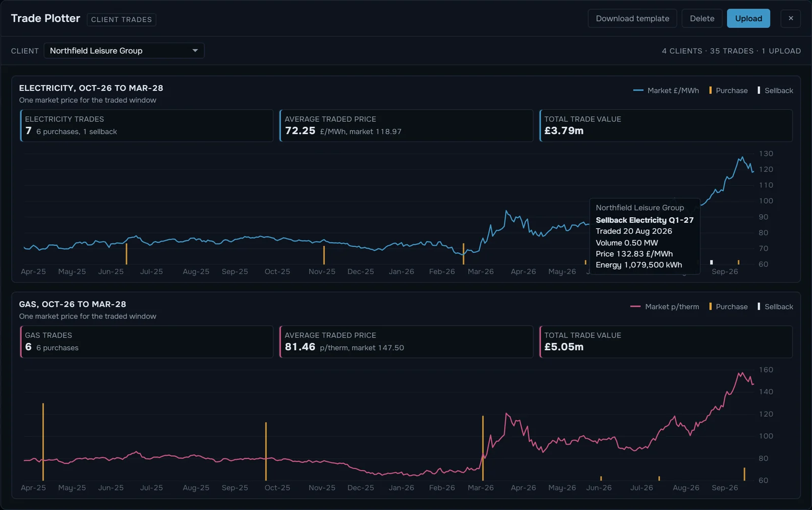
Task: Click 'Traded 20 Aug 2026' tooltip line
Action: [634, 231]
